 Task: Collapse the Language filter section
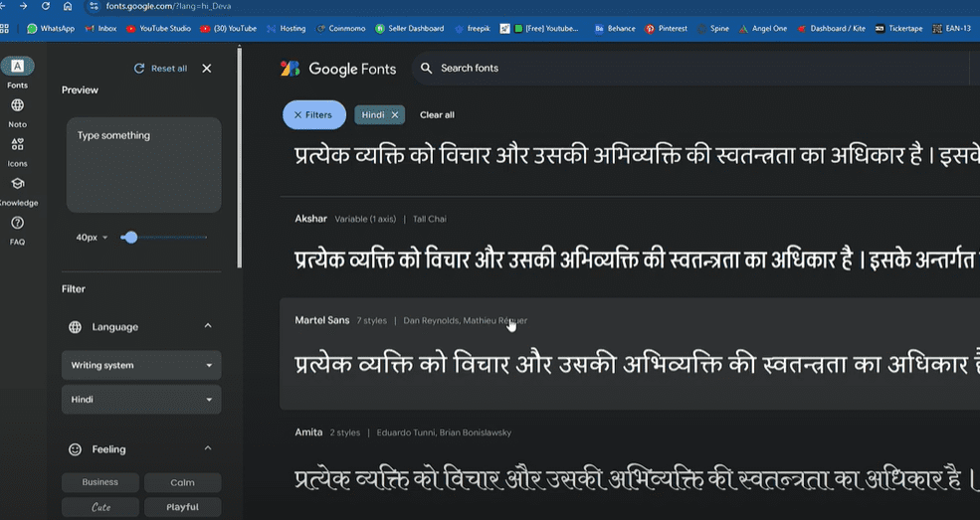click(208, 326)
